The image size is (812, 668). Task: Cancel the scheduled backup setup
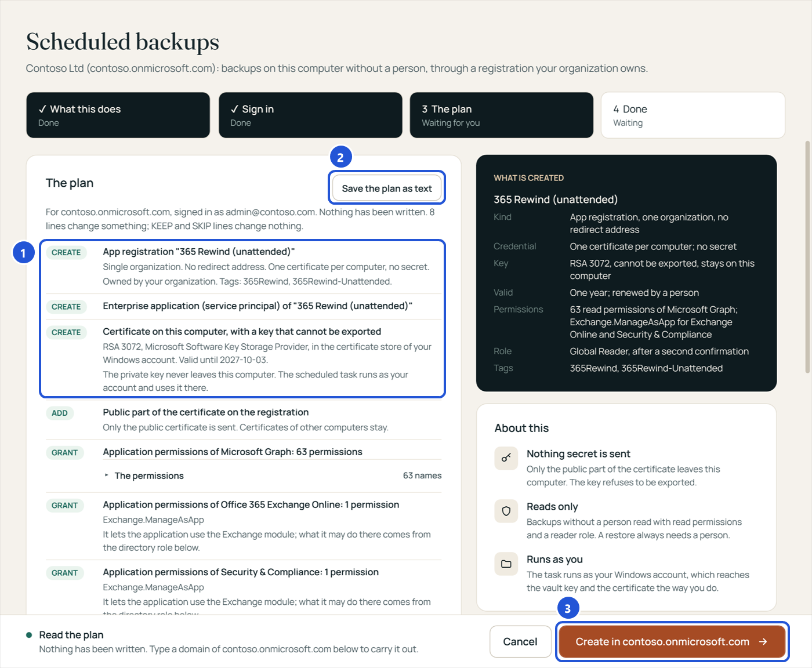520,641
